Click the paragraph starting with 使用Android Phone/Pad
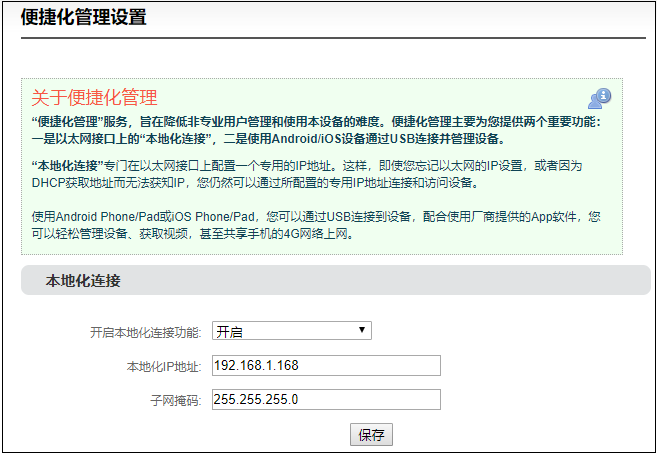The height and width of the screenshot is (454, 657). tap(316, 225)
